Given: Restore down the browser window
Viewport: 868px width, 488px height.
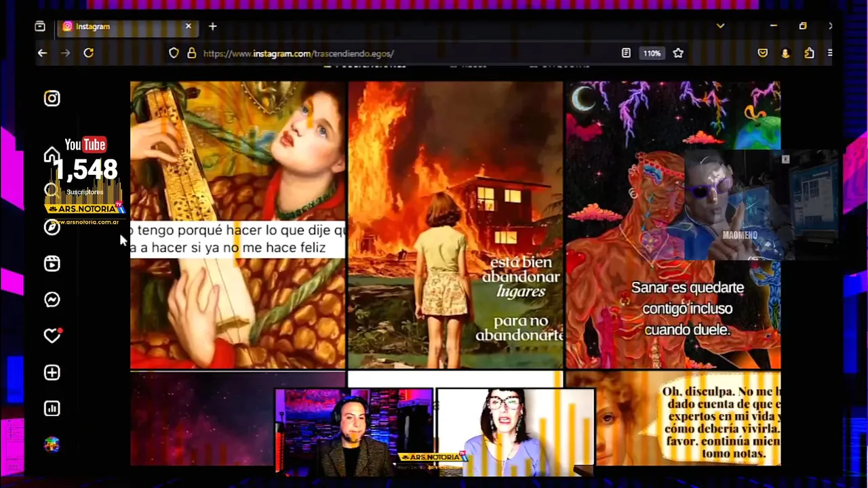Looking at the screenshot, I should click(x=803, y=26).
